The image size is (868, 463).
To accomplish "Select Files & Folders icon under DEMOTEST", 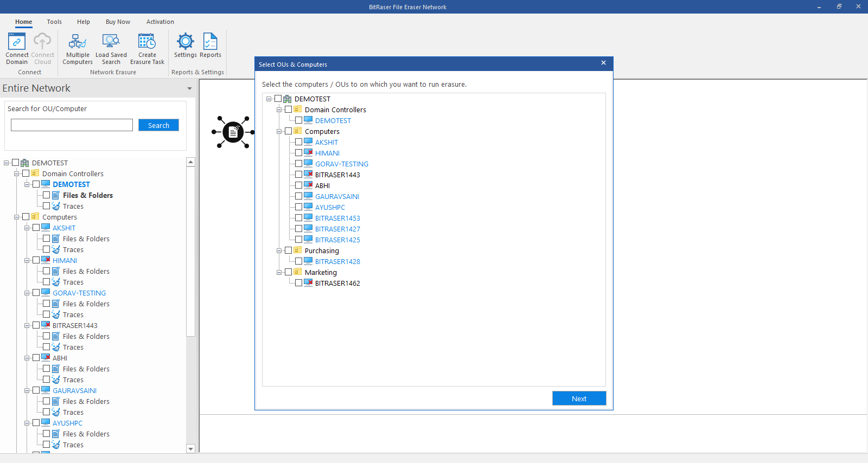I will pos(56,195).
